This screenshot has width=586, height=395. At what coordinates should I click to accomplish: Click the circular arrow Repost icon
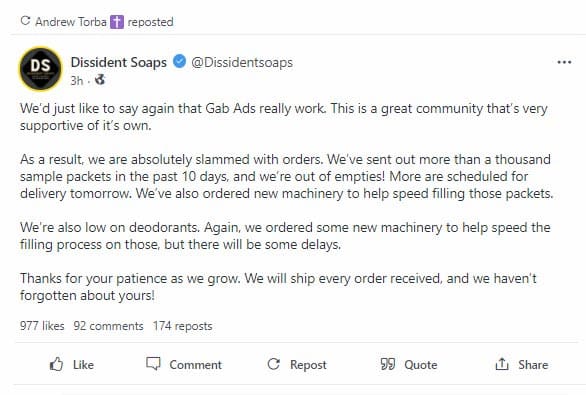(x=274, y=364)
